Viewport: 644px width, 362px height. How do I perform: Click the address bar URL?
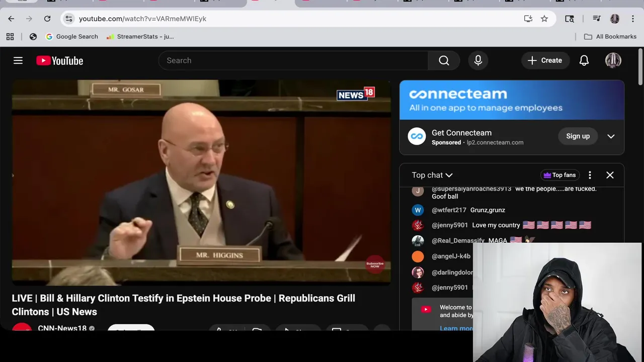click(x=142, y=19)
